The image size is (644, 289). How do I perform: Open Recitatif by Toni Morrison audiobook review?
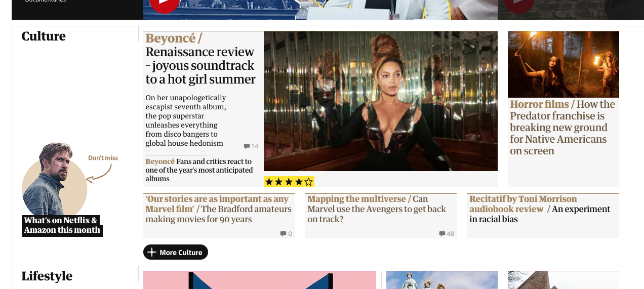(x=540, y=209)
